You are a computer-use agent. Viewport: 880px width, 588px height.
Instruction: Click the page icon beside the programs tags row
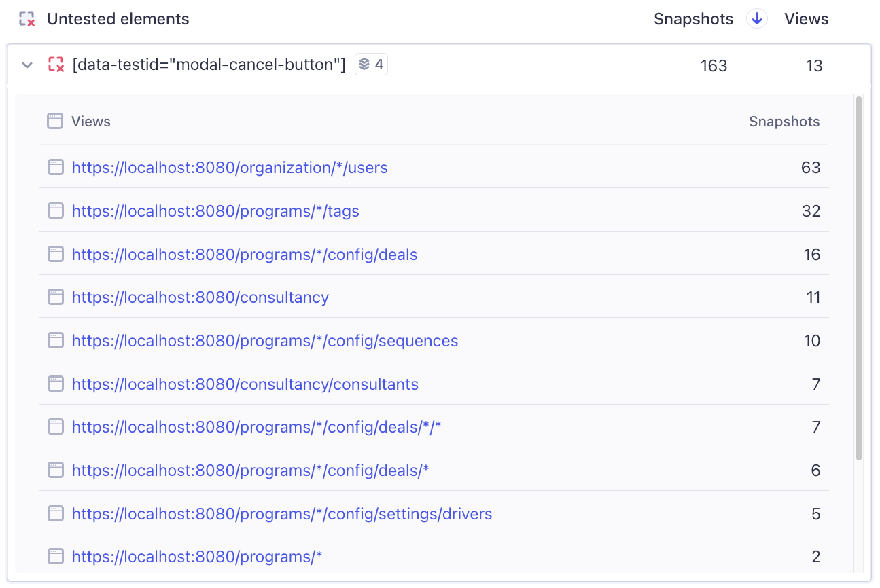55,210
